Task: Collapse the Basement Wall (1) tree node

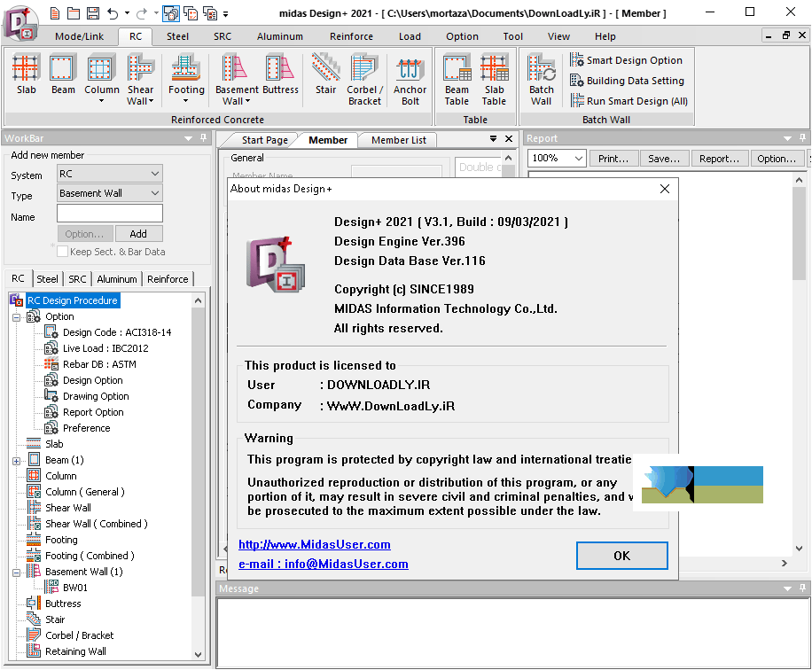Action: 17,573
